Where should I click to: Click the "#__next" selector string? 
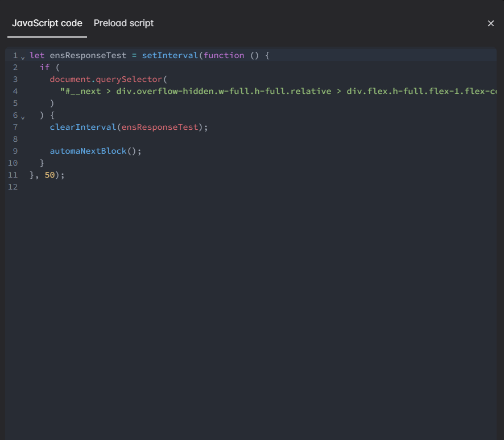click(80, 91)
